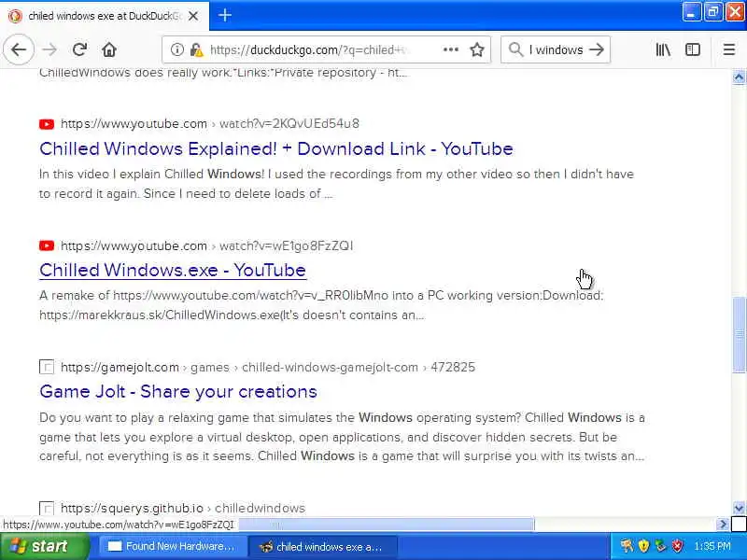Open the Library bookmarks and history icon
747x560 pixels.
pos(663,49)
